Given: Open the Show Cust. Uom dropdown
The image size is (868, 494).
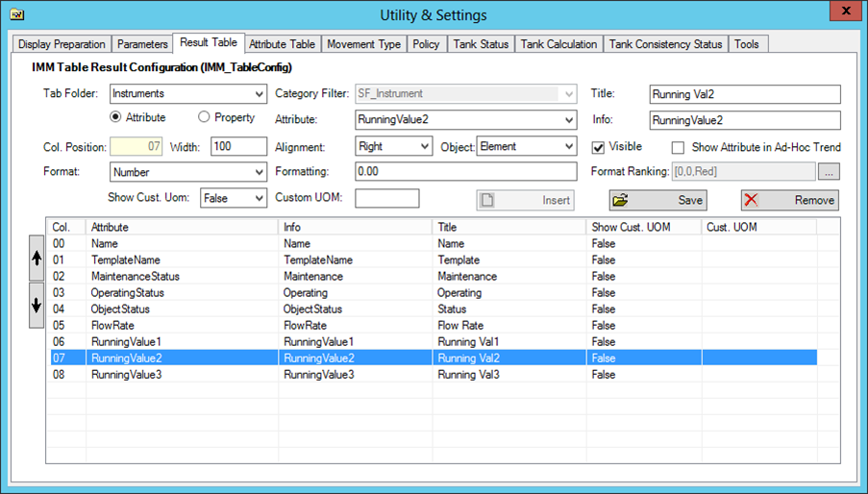Looking at the screenshot, I should pos(260,199).
